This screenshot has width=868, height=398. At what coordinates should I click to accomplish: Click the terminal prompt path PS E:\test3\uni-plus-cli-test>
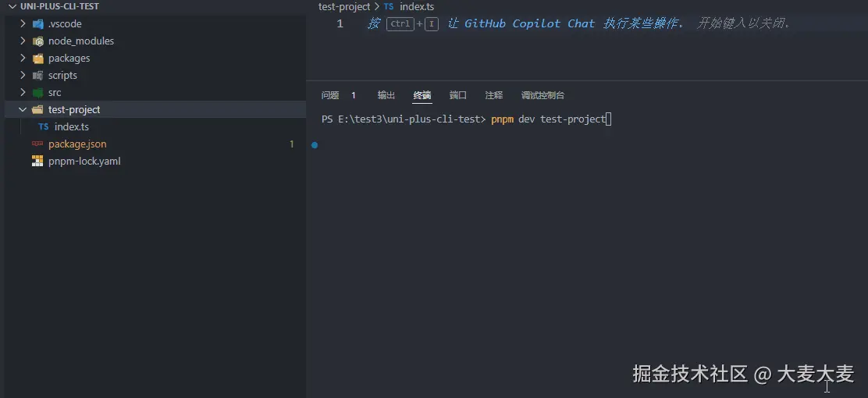pyautogui.click(x=404, y=119)
